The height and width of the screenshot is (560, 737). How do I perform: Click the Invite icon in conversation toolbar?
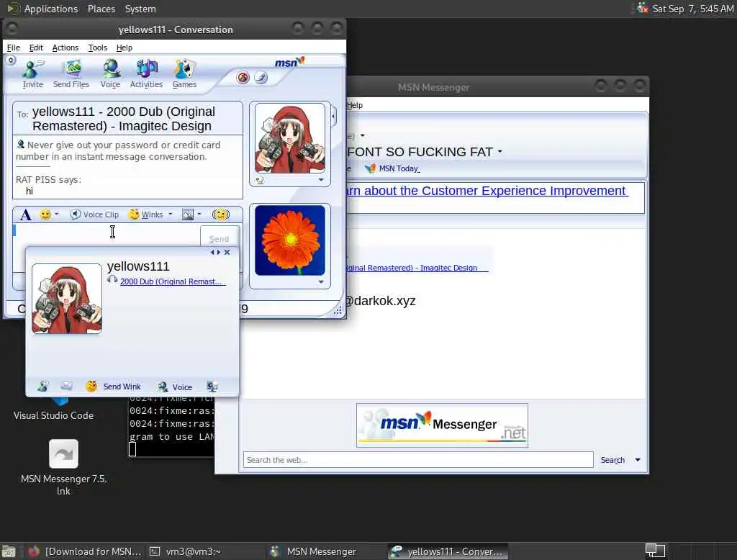[x=32, y=74]
